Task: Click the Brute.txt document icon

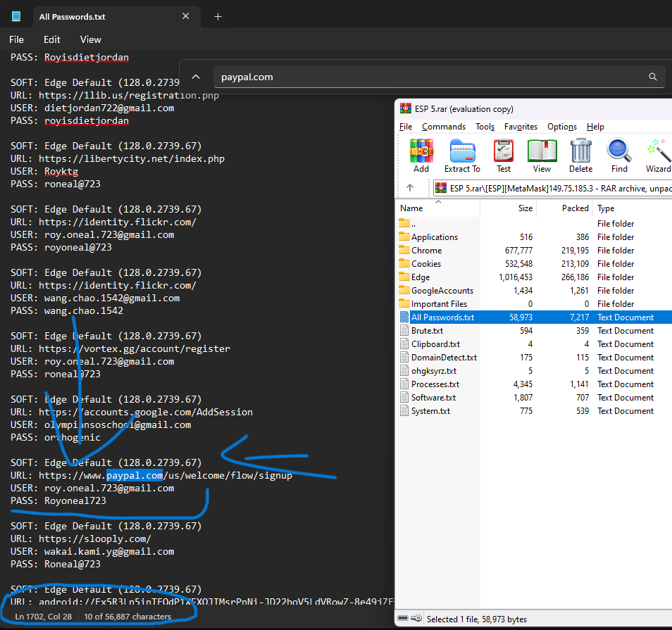Action: 404,330
